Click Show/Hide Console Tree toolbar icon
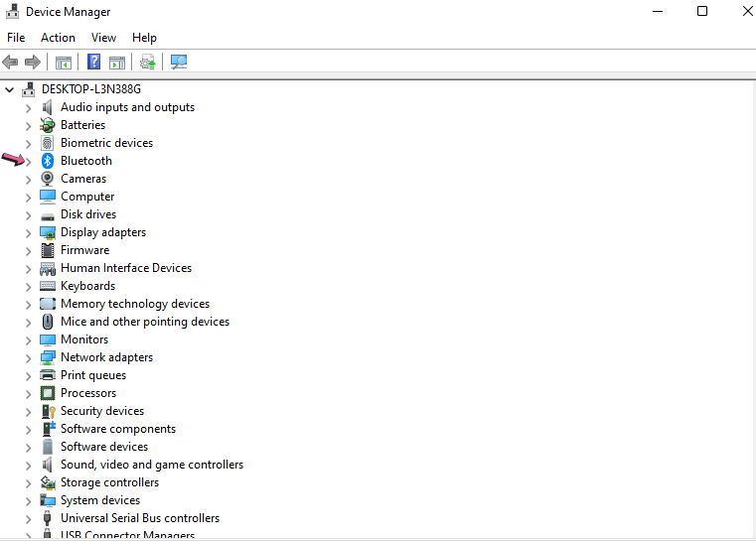This screenshot has width=756, height=541. tap(64, 63)
